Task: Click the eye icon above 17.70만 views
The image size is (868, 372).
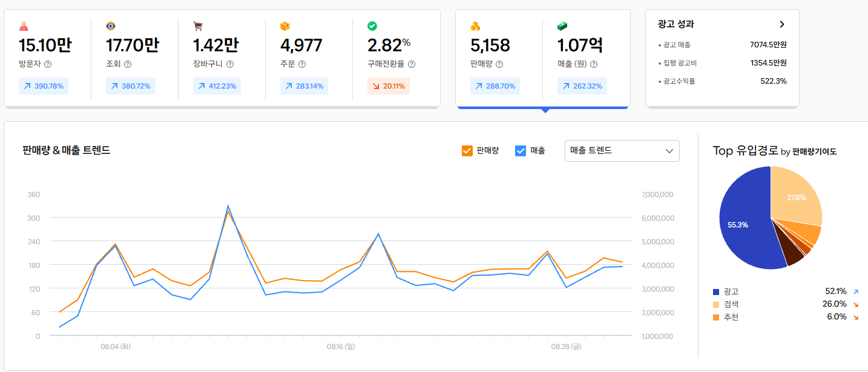Action: pyautogui.click(x=111, y=26)
